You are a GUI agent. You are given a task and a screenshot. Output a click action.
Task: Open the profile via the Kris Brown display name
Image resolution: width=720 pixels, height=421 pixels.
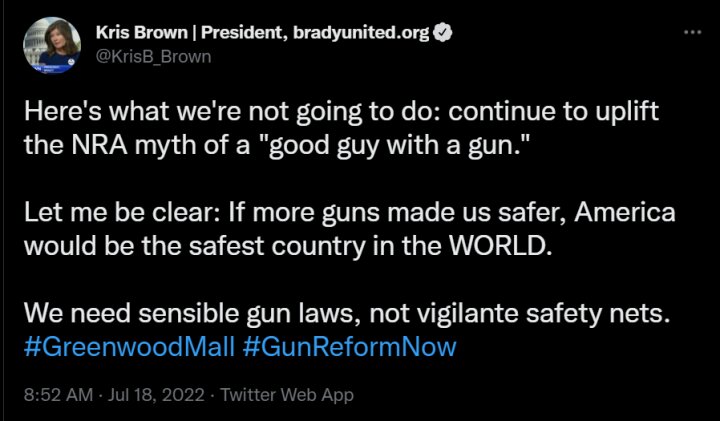pos(141,33)
